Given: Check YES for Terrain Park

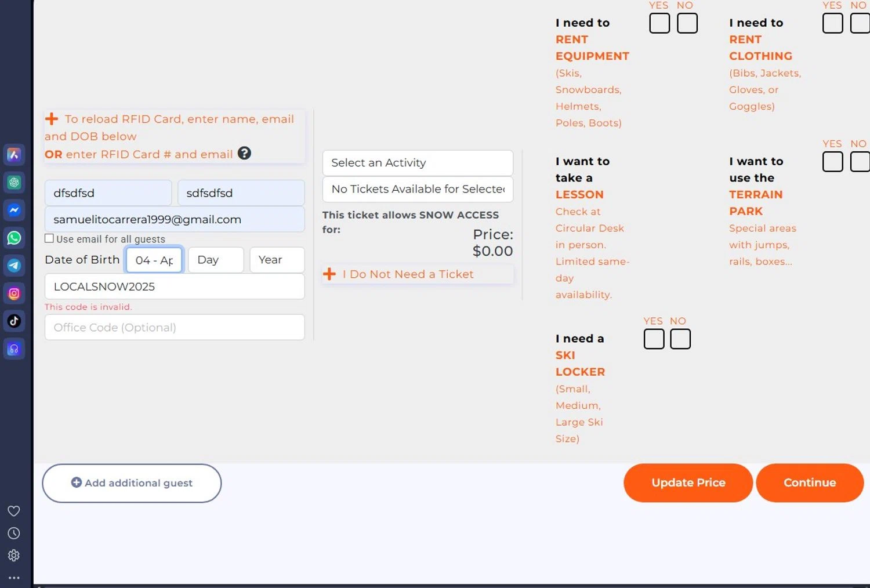Looking at the screenshot, I should pos(833,161).
